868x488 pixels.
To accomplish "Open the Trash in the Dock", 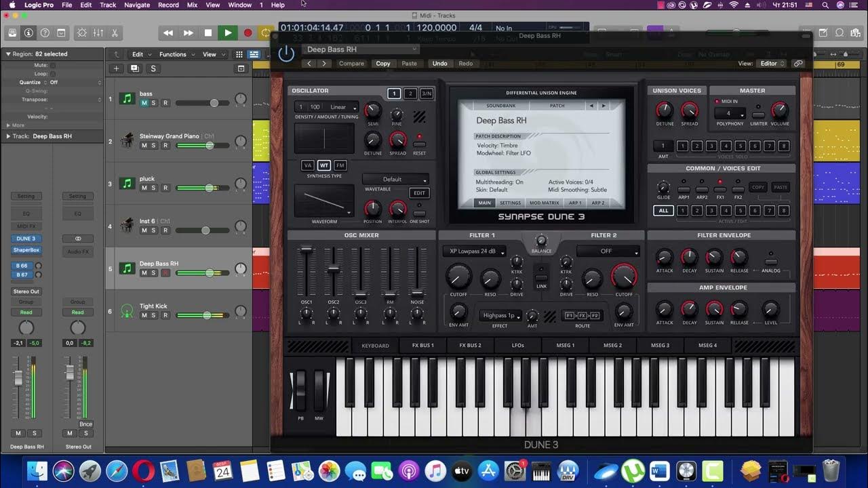I will coord(831,470).
